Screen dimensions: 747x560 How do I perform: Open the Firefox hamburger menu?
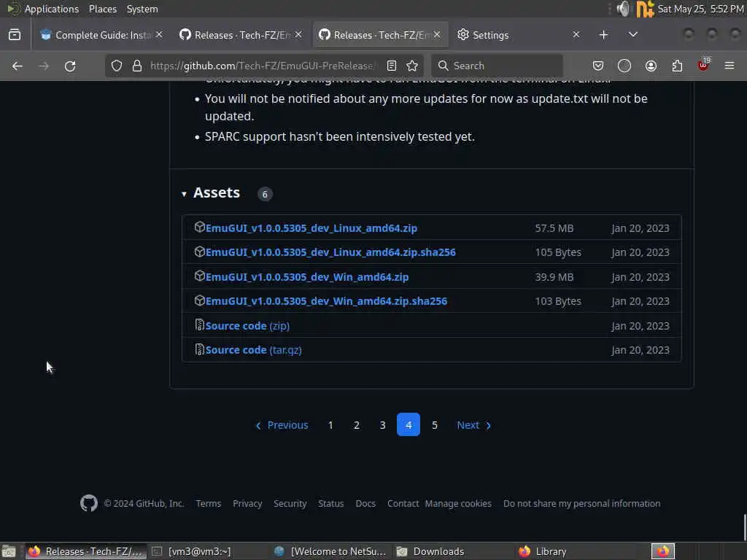click(729, 66)
